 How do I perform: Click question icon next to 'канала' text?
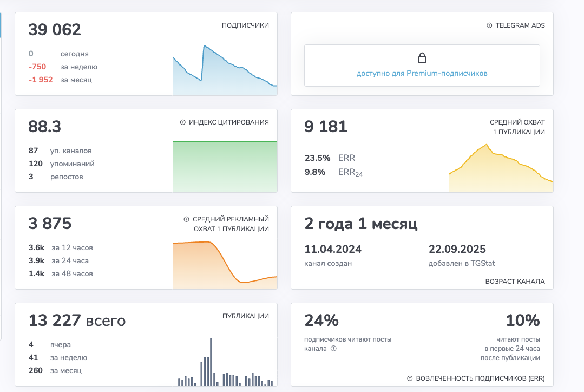coord(334,349)
